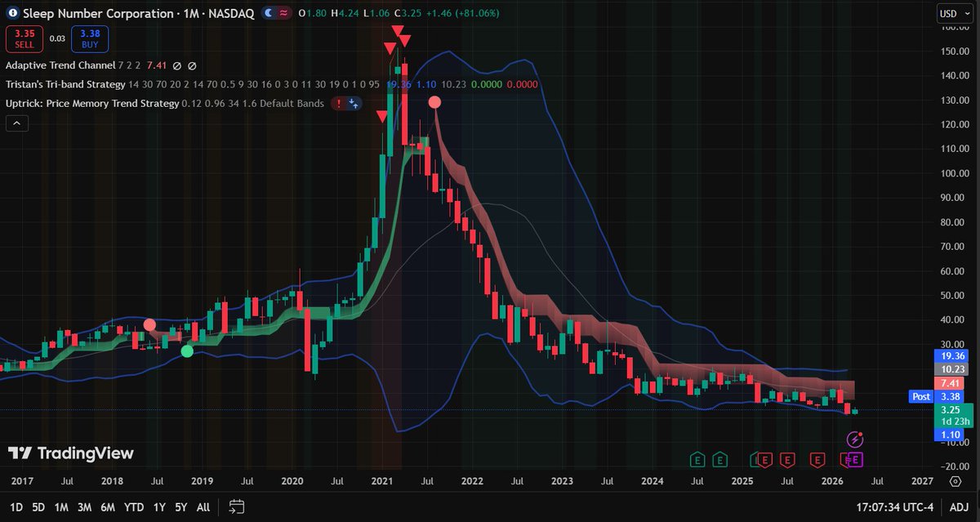Image resolution: width=980 pixels, height=522 pixels.
Task: Select the 1Y date range
Action: [159, 506]
